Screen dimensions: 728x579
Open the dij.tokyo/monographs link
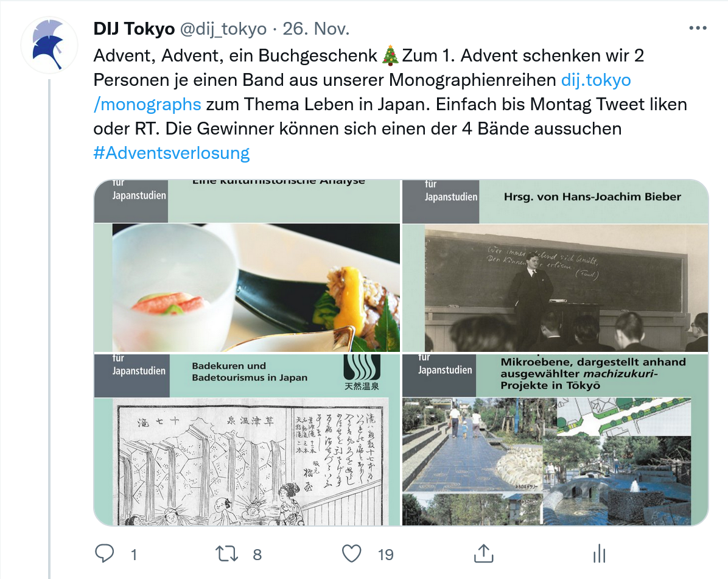pos(362,92)
